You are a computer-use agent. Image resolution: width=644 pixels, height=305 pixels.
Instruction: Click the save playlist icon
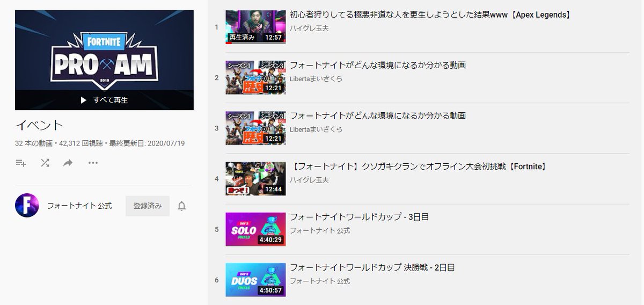[x=21, y=163]
